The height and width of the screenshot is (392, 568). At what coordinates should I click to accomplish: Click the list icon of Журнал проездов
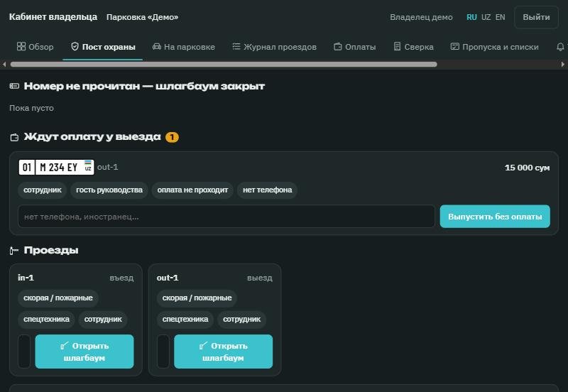point(236,46)
